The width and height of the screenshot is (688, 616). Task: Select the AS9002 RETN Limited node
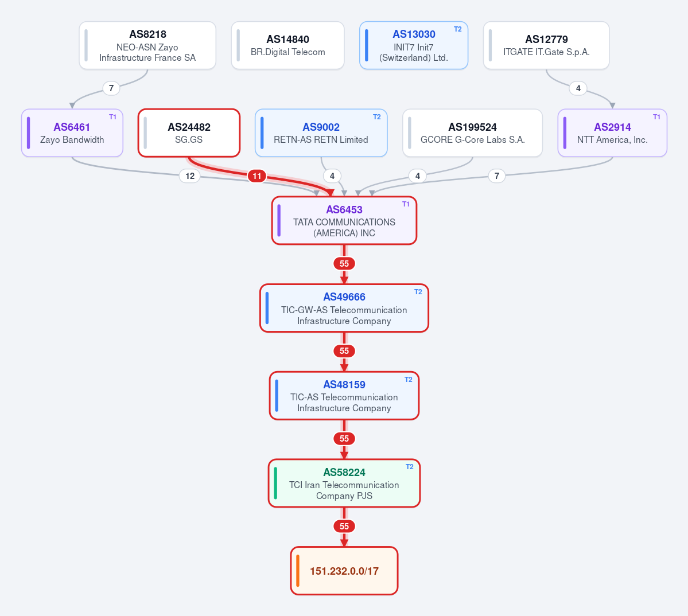[x=321, y=133]
